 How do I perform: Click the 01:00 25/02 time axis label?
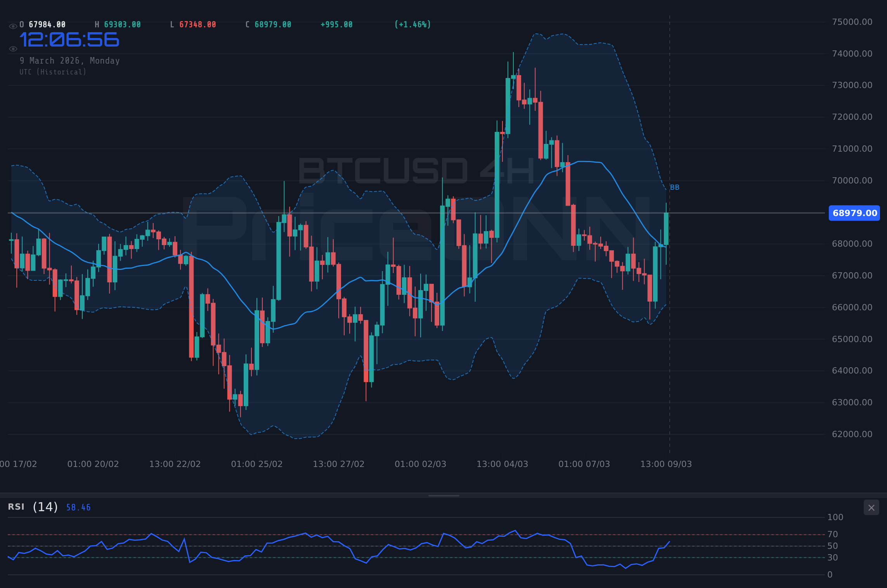pos(257,464)
